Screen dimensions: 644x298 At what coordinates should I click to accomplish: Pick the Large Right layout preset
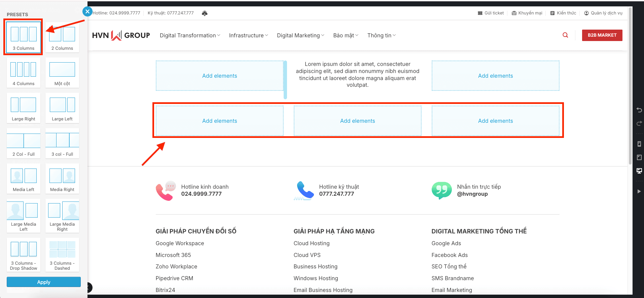(24, 108)
